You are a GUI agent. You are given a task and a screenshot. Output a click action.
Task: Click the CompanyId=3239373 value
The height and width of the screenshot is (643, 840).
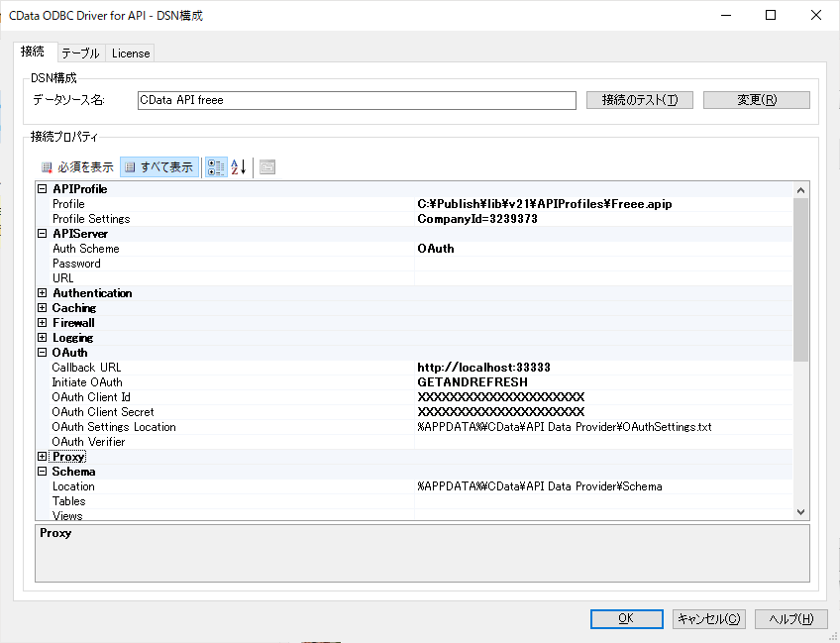pos(477,219)
